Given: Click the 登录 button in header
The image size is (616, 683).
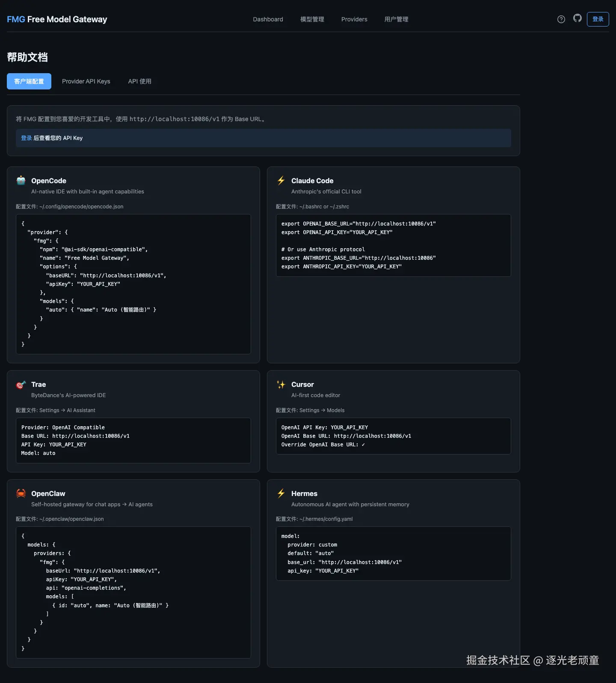Looking at the screenshot, I should click(x=598, y=19).
